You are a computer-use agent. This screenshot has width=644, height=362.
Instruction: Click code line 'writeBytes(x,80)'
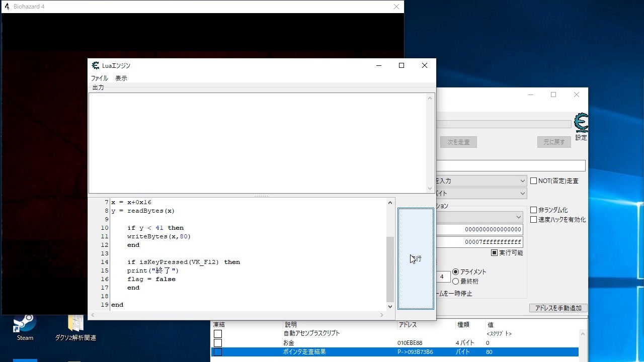(x=159, y=236)
